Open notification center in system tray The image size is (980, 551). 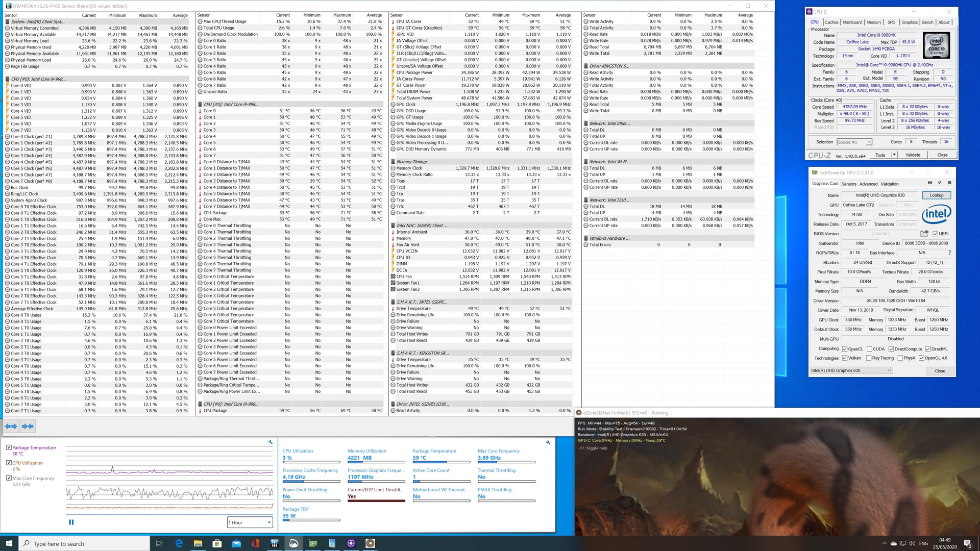[968, 543]
